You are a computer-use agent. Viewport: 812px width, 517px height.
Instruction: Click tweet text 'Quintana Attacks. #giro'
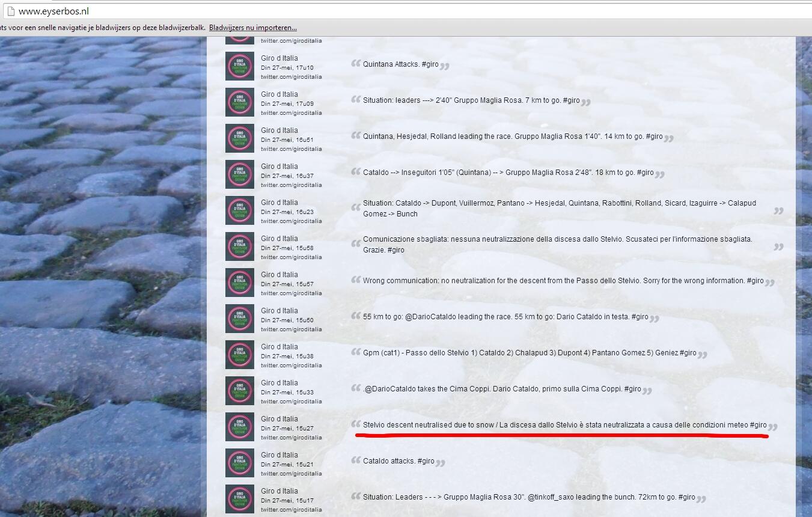[401, 64]
